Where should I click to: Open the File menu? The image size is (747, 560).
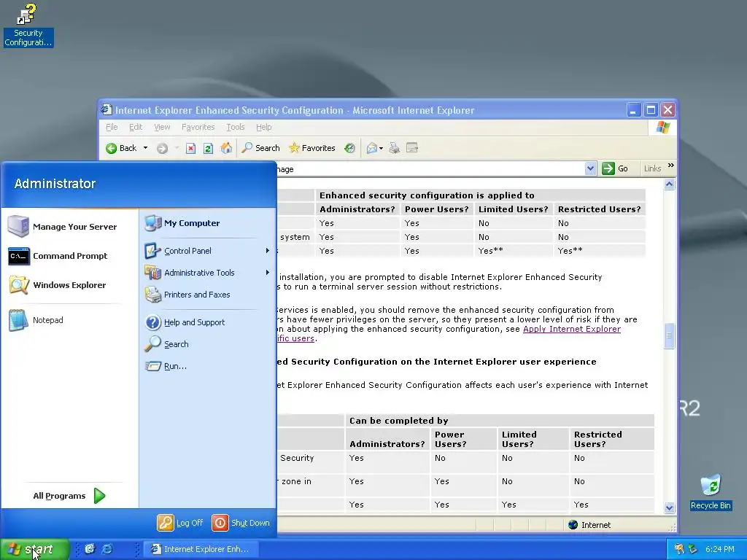112,127
